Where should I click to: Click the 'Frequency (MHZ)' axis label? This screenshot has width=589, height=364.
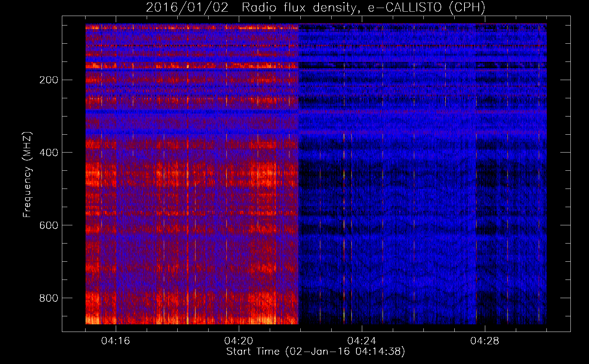click(27, 175)
